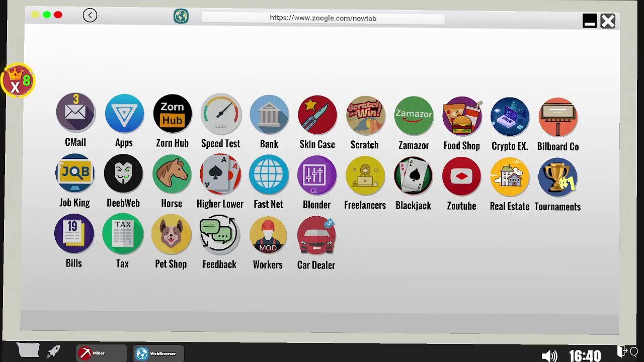Focus the zoogle.com address bar
The width and height of the screenshot is (644, 362).
pyautogui.click(x=323, y=18)
